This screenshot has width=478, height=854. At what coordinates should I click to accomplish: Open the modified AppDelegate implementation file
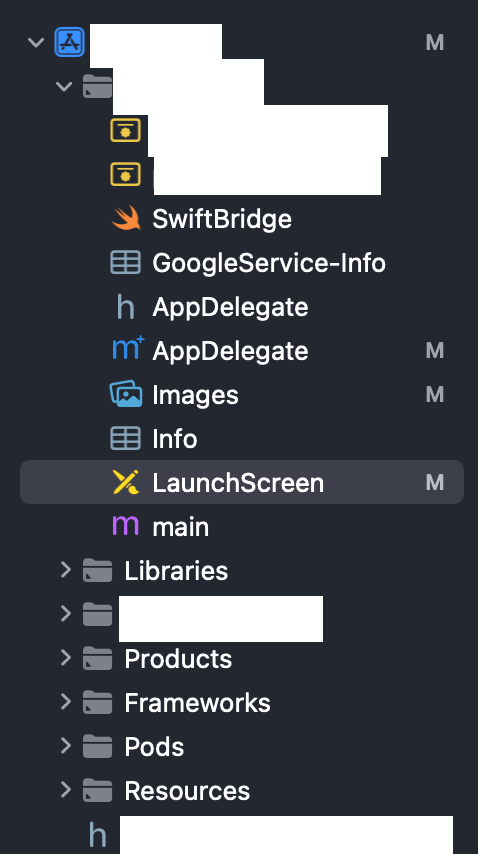click(x=230, y=351)
